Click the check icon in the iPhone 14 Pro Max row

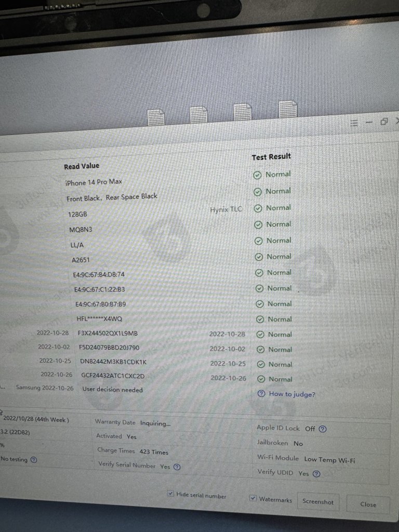[x=257, y=175]
